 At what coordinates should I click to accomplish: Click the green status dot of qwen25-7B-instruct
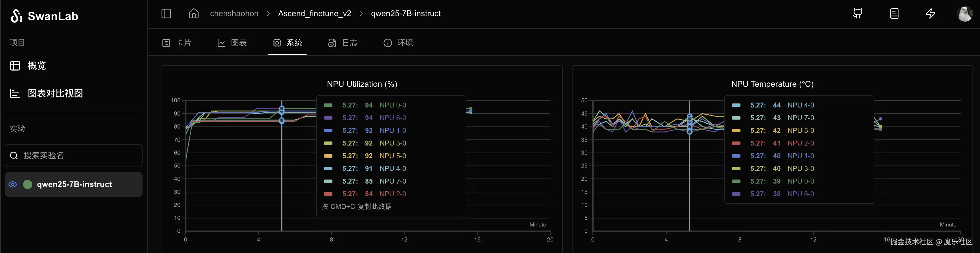click(28, 184)
